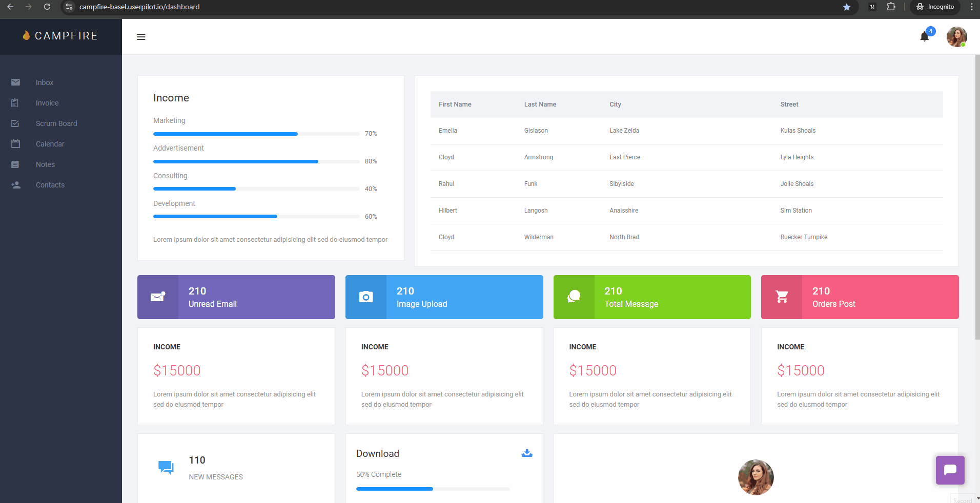Open the user profile avatar menu

tap(956, 37)
